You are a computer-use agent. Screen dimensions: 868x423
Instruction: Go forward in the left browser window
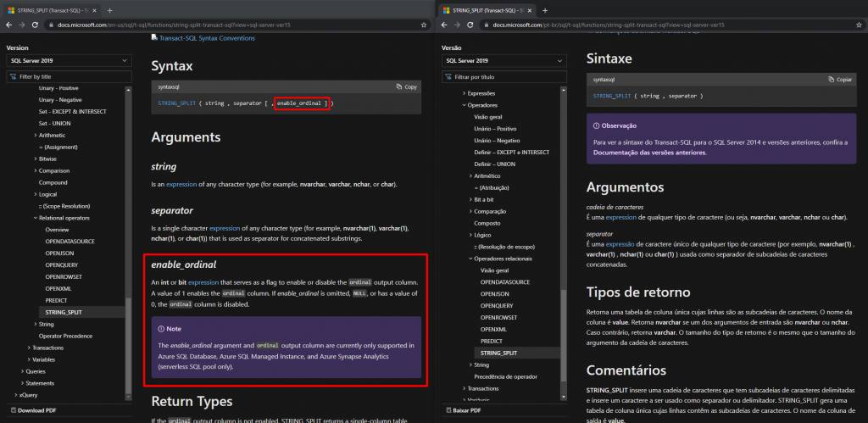click(21, 25)
